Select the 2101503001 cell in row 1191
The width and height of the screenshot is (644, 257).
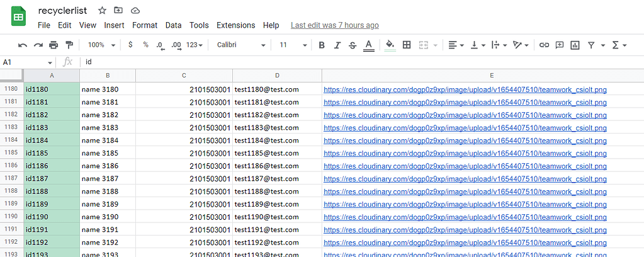(184, 229)
